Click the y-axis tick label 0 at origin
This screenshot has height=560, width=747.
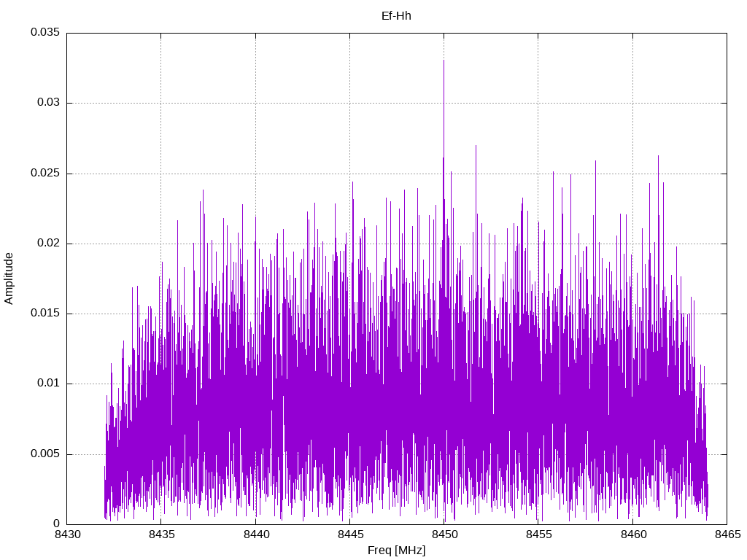(57, 524)
